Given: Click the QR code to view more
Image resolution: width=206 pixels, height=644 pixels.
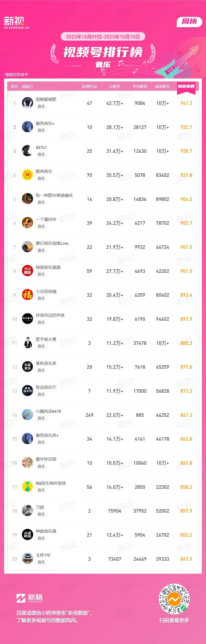Looking at the screenshot, I should pyautogui.click(x=174, y=599).
